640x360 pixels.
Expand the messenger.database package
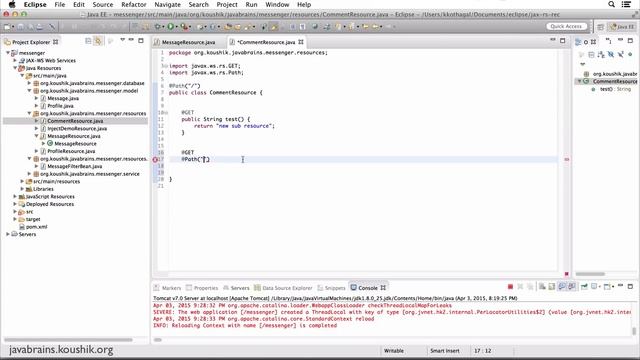(29, 83)
